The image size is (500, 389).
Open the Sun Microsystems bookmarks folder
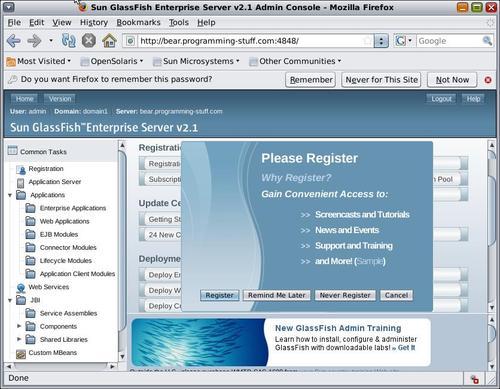pos(196,61)
